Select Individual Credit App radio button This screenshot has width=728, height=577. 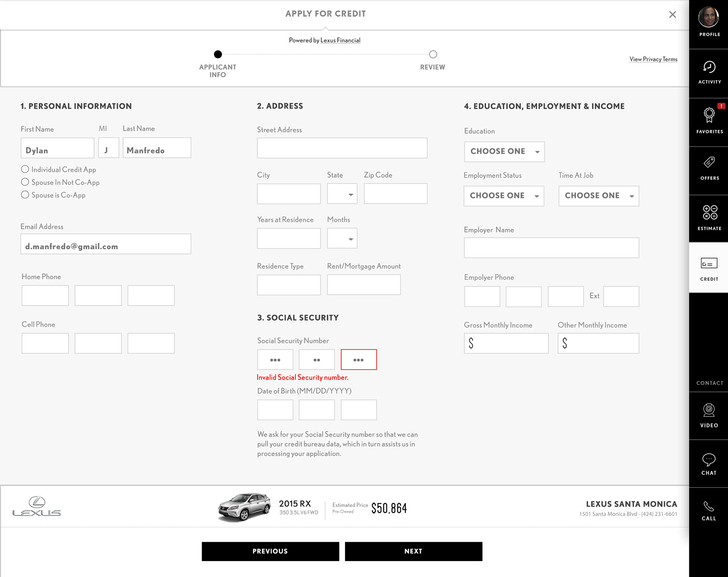click(x=25, y=169)
